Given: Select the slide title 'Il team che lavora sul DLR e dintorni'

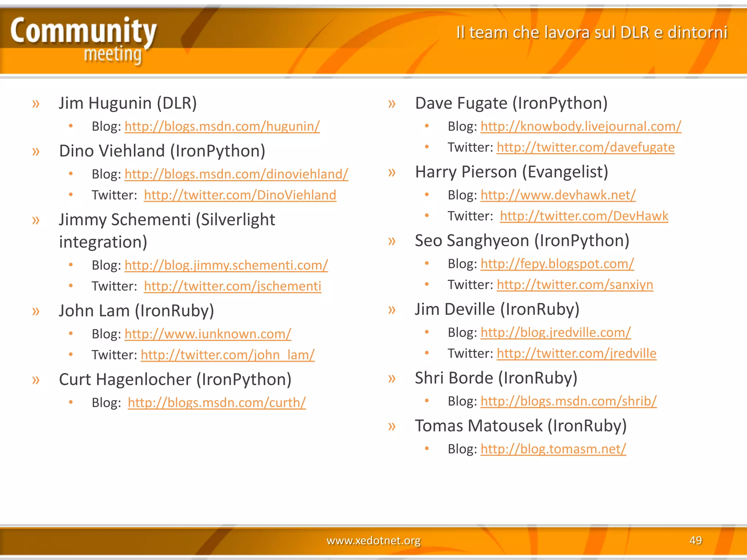Looking at the screenshot, I should [x=592, y=32].
